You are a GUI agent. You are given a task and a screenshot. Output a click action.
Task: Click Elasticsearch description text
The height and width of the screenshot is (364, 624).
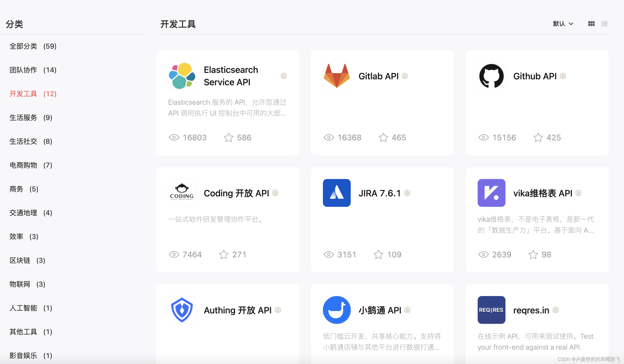(227, 108)
